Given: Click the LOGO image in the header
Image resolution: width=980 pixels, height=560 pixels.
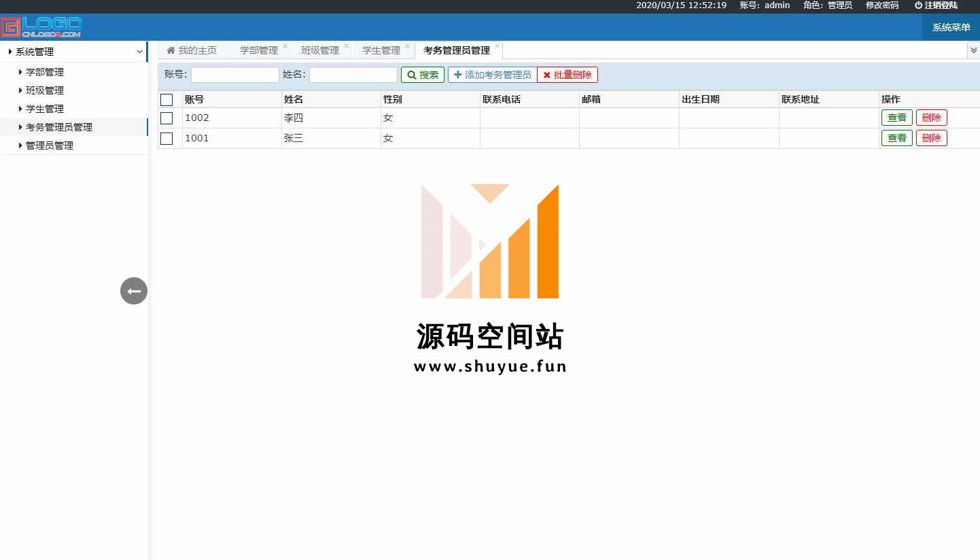Looking at the screenshot, I should 41,27.
